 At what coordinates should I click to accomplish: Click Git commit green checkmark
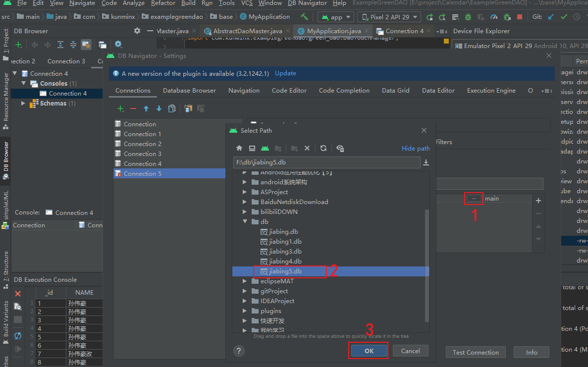click(x=564, y=17)
